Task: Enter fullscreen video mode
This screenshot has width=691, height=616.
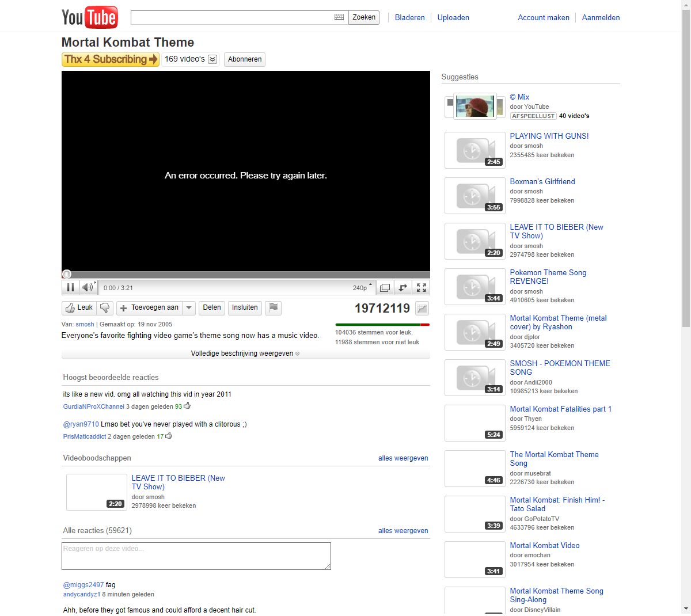Action: click(x=422, y=288)
